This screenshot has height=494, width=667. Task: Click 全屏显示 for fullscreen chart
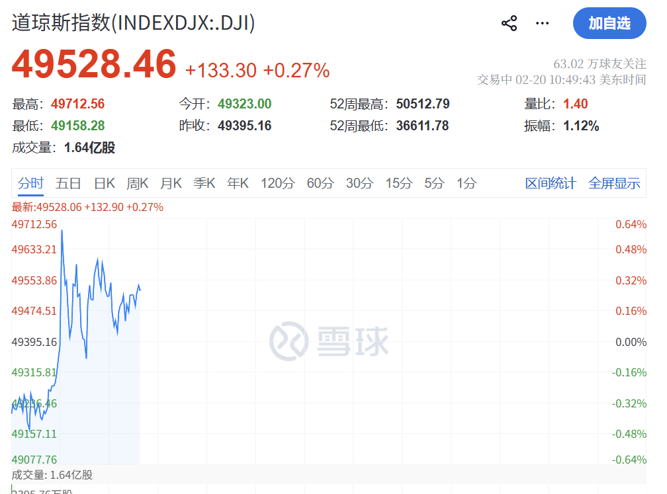pos(614,183)
